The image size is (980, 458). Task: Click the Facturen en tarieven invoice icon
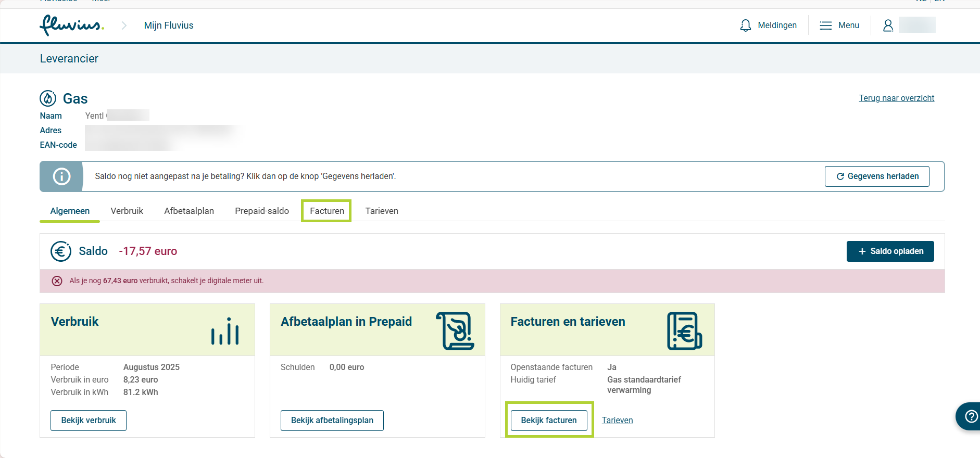[684, 331]
